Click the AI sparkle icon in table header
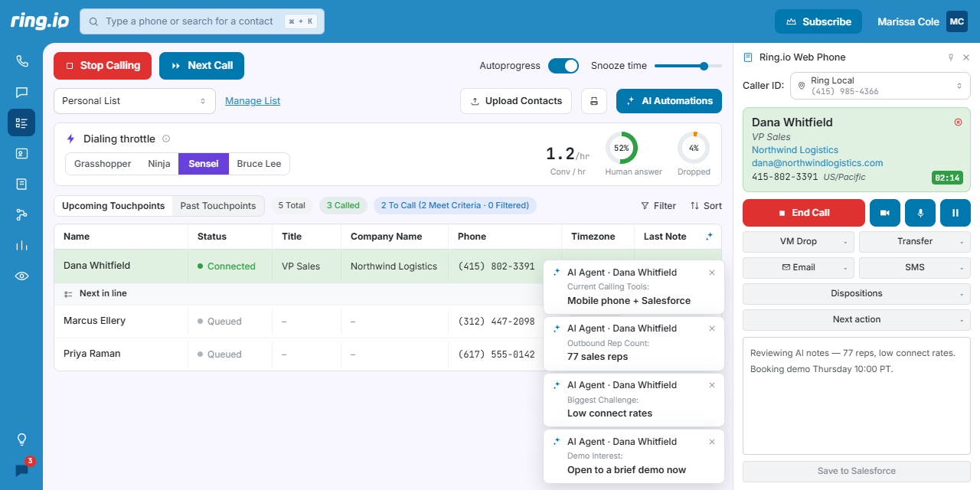980x490 pixels. [x=709, y=236]
